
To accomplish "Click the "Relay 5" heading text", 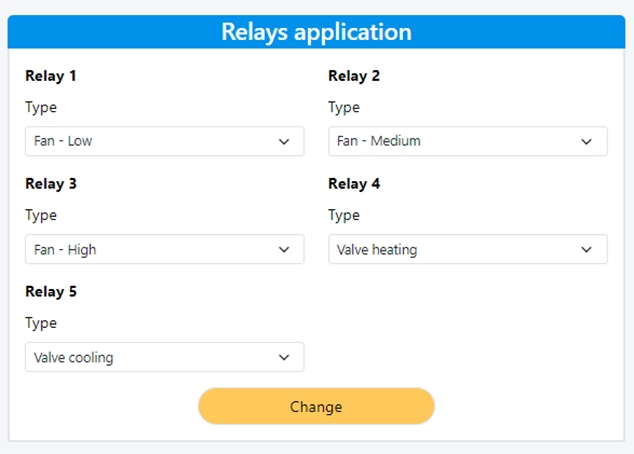I will coord(51,292).
